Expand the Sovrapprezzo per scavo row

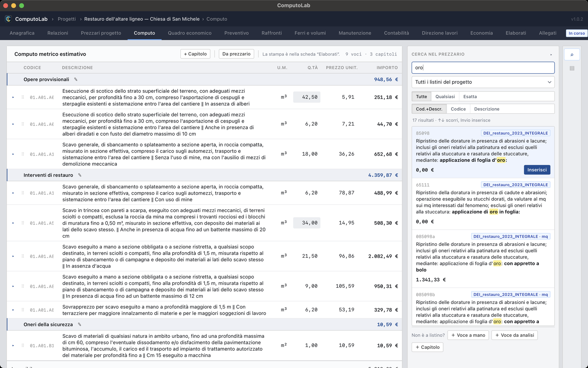13,310
